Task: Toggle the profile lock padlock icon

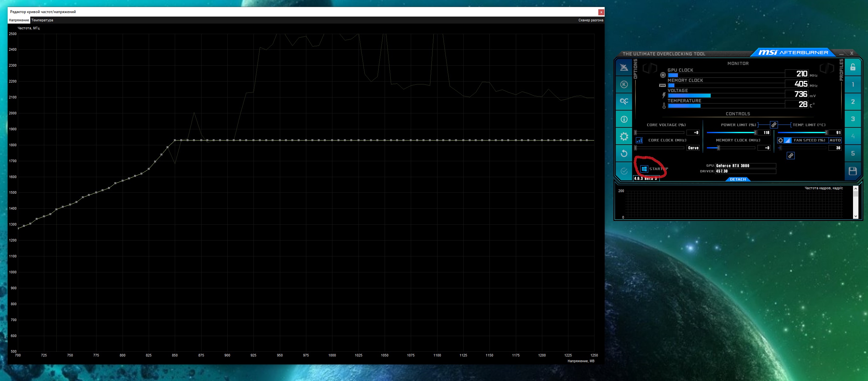Action: point(852,67)
